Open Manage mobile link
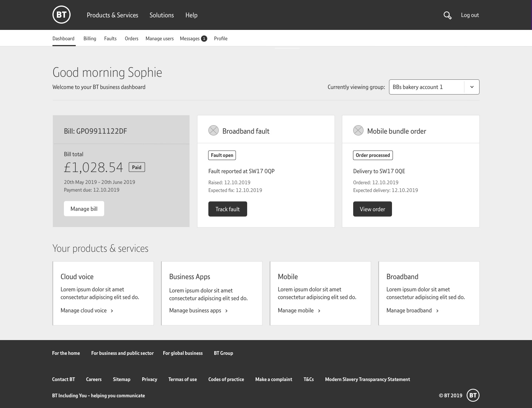This screenshot has height=408, width=532. click(x=296, y=311)
